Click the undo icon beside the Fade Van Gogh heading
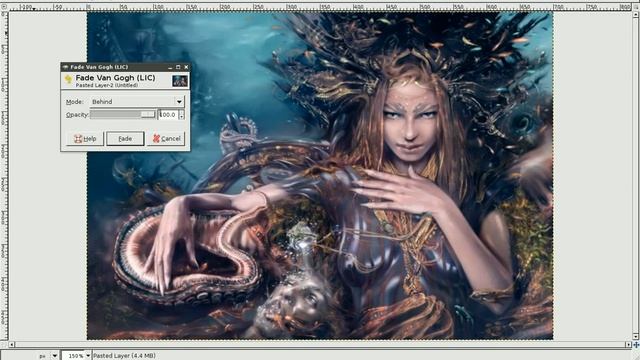The width and height of the screenshot is (640, 360). 68,79
